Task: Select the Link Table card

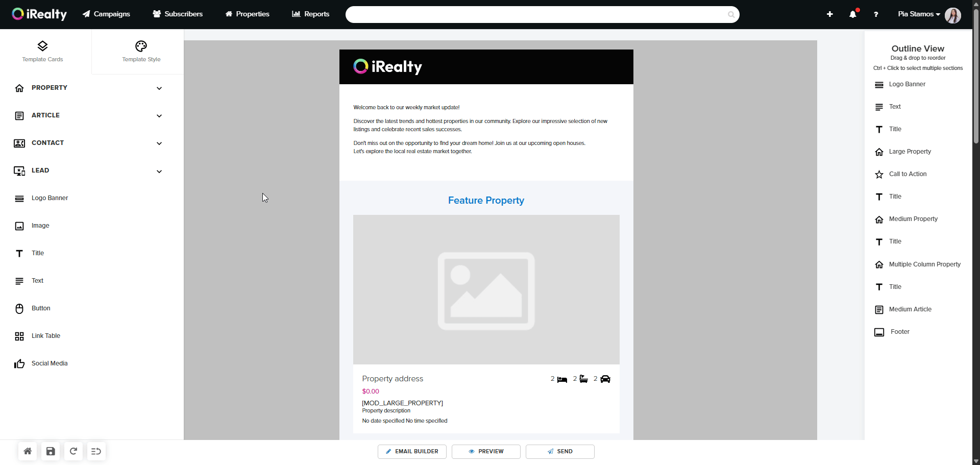Action: coord(45,336)
